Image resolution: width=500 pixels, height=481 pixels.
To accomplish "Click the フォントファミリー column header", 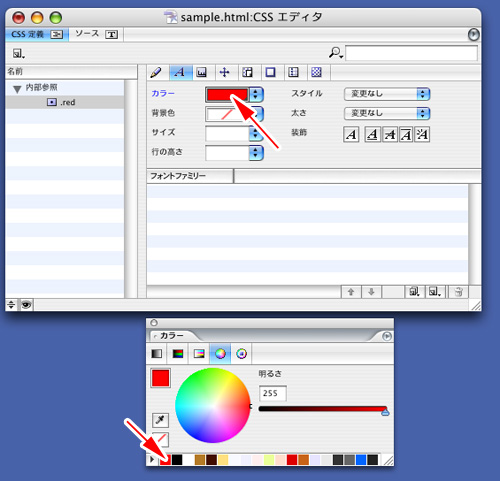I will 190,176.
